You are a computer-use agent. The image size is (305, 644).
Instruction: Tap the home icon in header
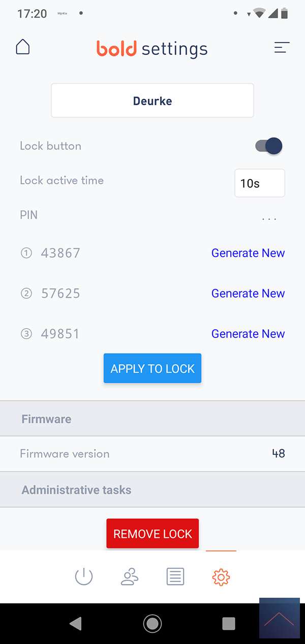[23, 47]
